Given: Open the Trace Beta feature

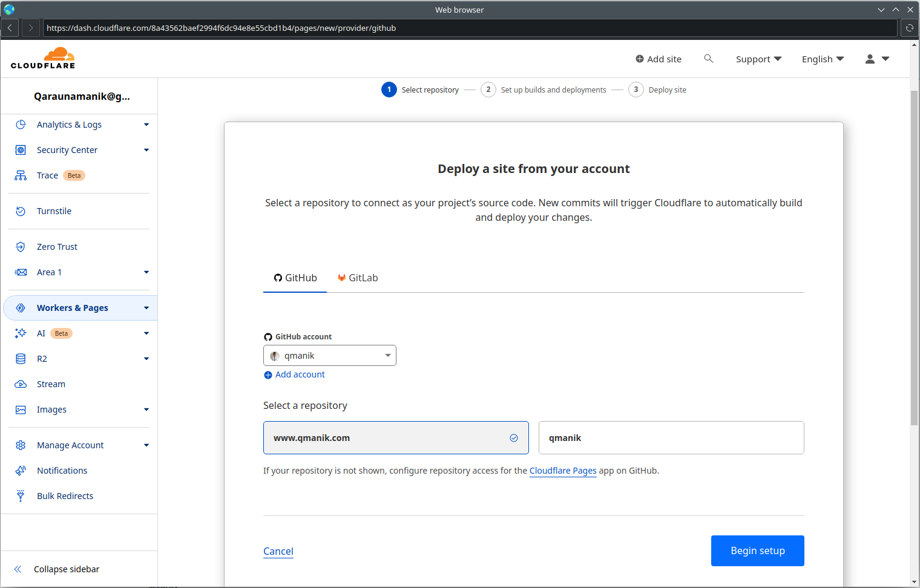Looking at the screenshot, I should 48,175.
